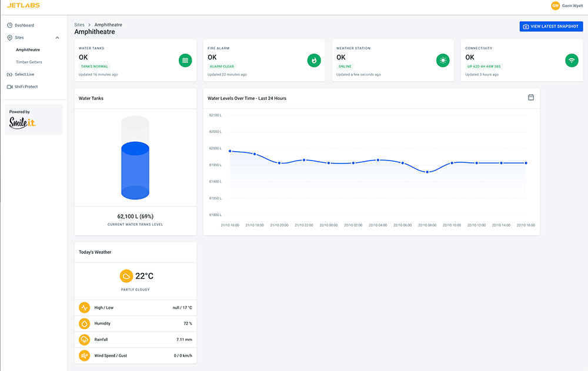The width and height of the screenshot is (588, 371).
Task: Click the camera icon in snapshot button
Action: pyautogui.click(x=526, y=26)
